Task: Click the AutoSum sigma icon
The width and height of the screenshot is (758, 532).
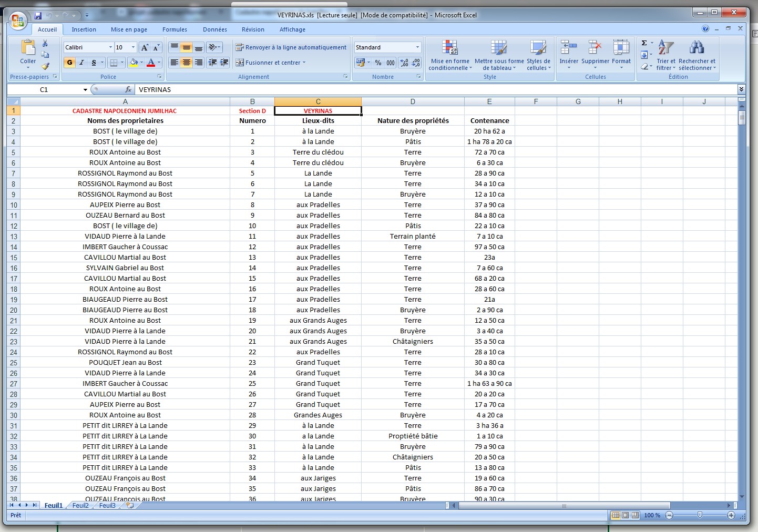Action: [644, 43]
